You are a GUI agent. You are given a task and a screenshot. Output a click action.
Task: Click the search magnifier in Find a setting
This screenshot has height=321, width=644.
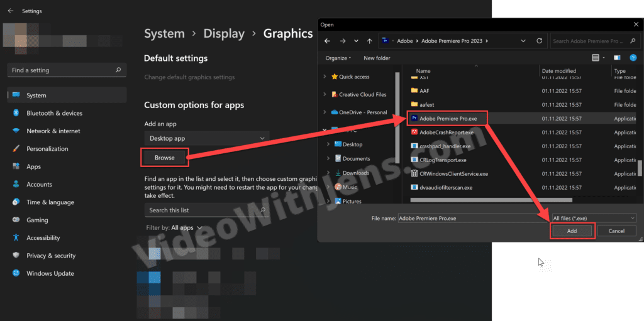[118, 70]
